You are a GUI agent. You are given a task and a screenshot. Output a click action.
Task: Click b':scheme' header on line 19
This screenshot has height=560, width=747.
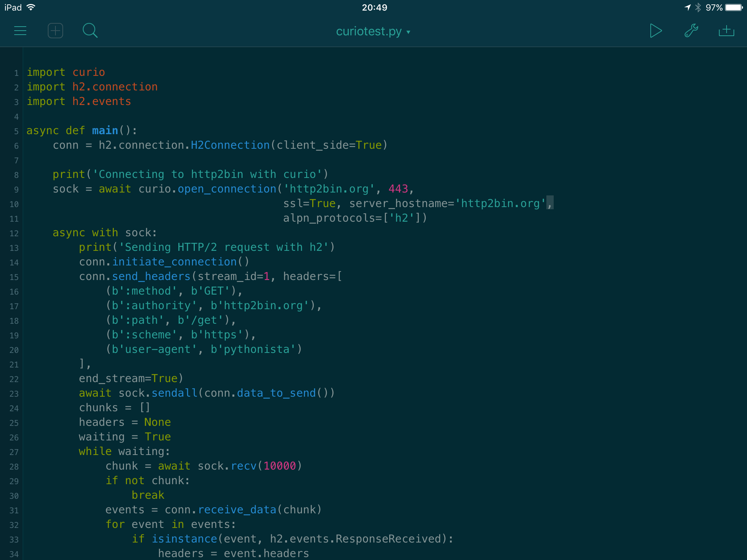point(144,335)
